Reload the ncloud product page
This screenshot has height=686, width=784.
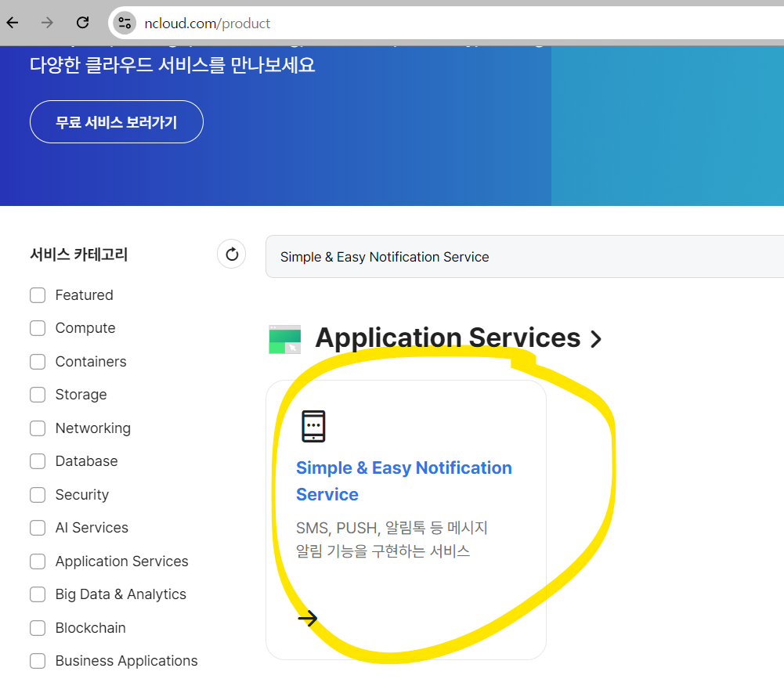[82, 23]
